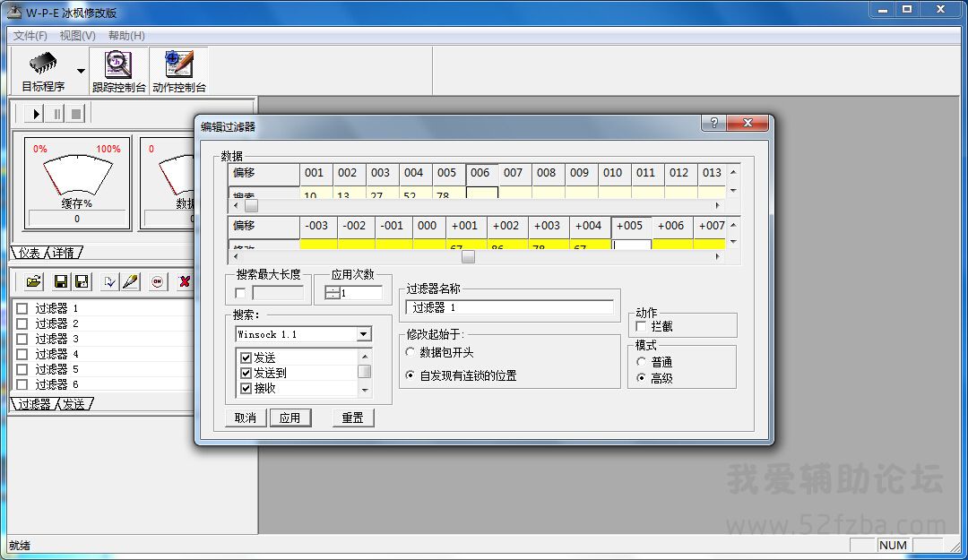Click the open filter folder icon
The height and width of the screenshot is (560, 968).
click(x=33, y=281)
